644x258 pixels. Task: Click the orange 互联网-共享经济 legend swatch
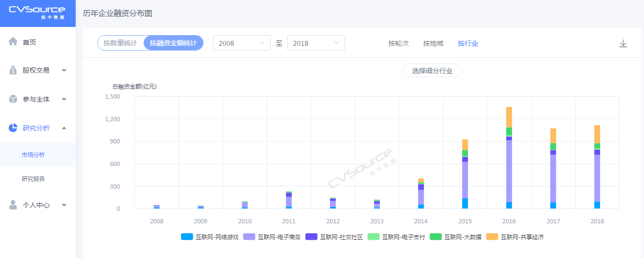click(x=491, y=237)
